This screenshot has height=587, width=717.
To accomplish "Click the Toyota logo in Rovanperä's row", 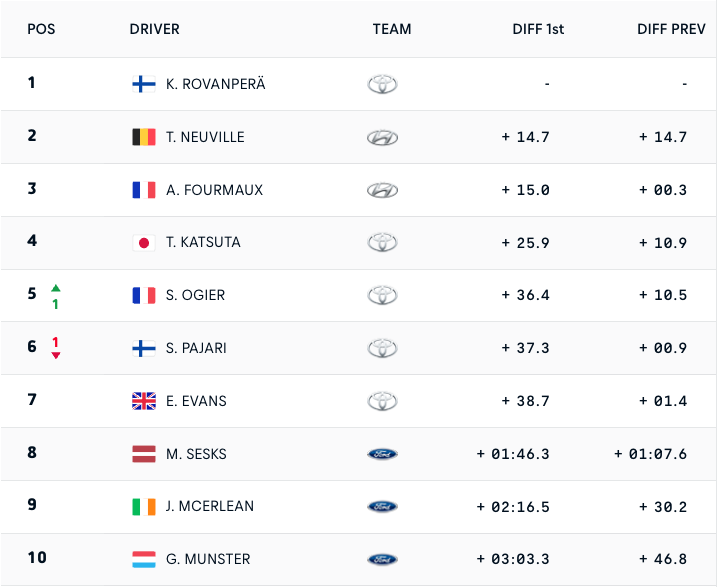I will (382, 84).
